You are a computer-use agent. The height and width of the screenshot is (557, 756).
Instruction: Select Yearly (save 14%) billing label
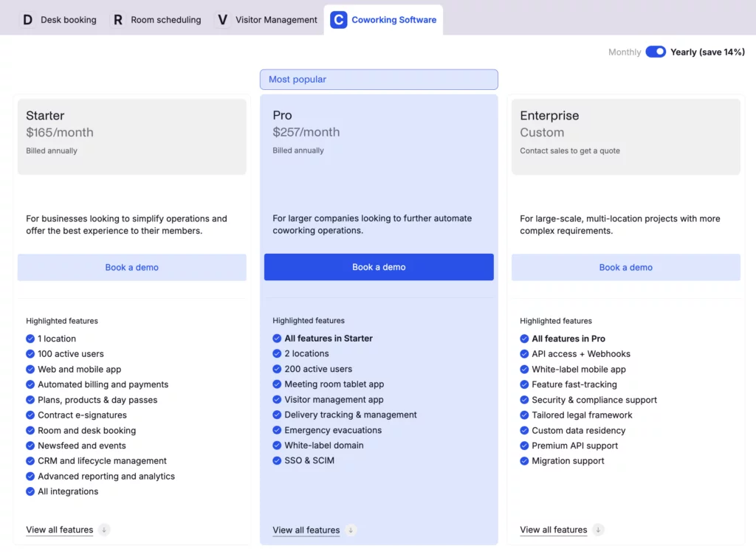tap(707, 52)
